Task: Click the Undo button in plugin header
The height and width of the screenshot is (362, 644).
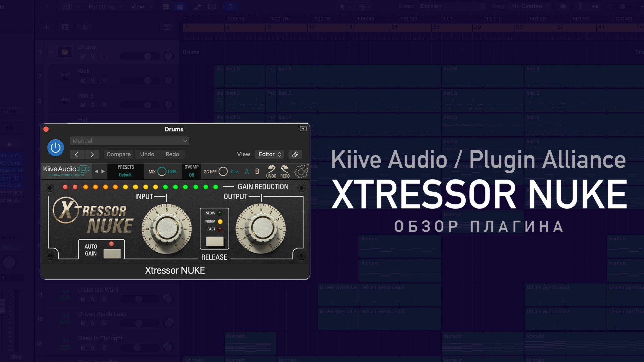Action: pos(147,154)
